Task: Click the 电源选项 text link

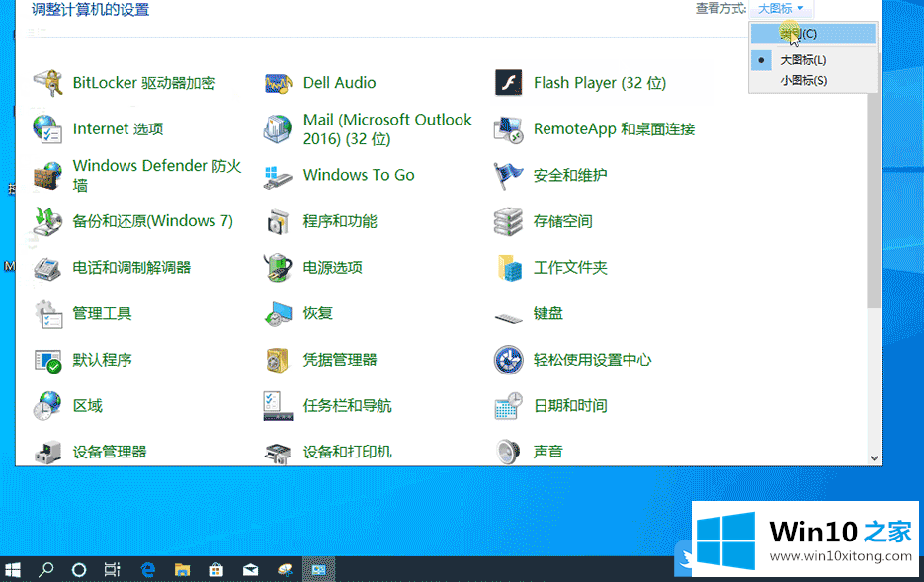Action: pos(333,268)
